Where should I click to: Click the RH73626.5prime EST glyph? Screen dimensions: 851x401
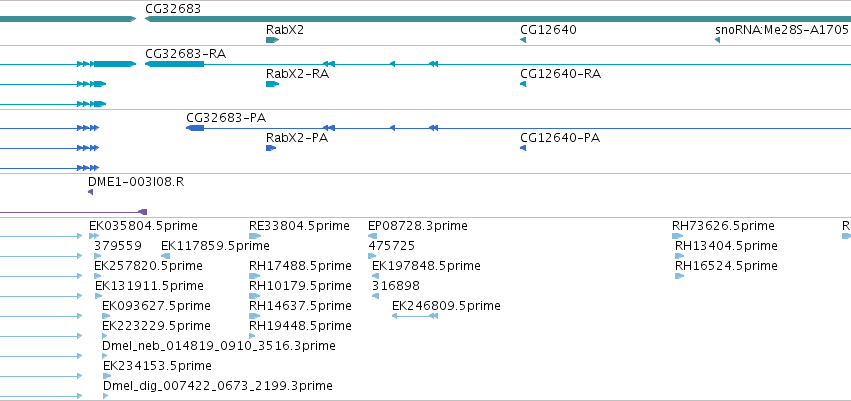point(677,236)
